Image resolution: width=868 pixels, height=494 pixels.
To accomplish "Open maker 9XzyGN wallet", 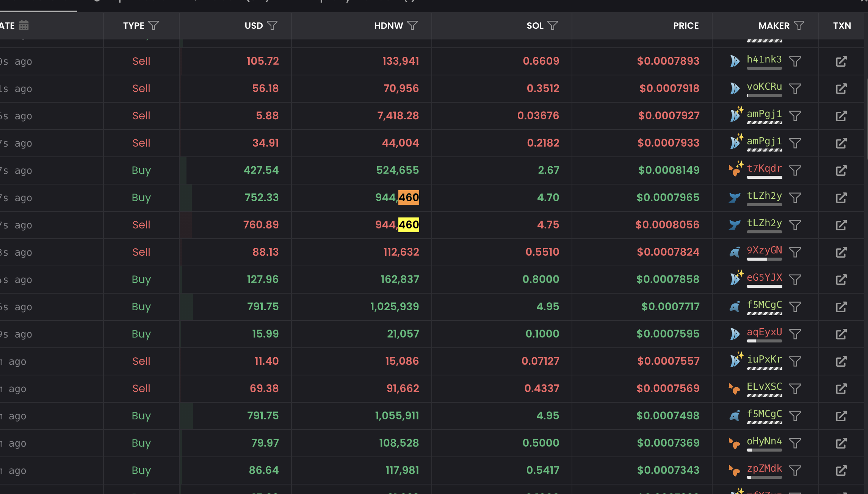I will coord(764,250).
